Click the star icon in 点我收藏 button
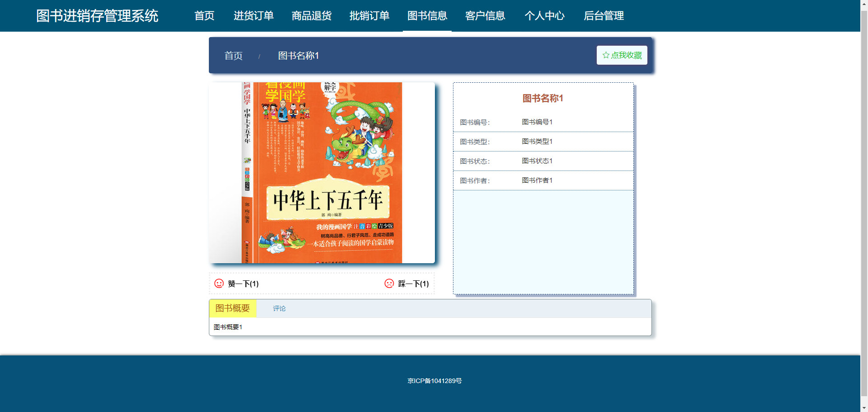 point(606,55)
